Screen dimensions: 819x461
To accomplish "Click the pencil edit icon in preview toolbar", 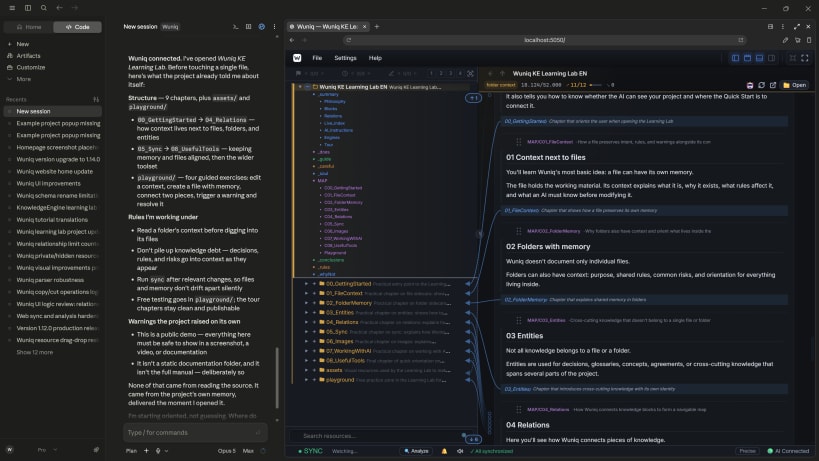I will tap(785, 40).
